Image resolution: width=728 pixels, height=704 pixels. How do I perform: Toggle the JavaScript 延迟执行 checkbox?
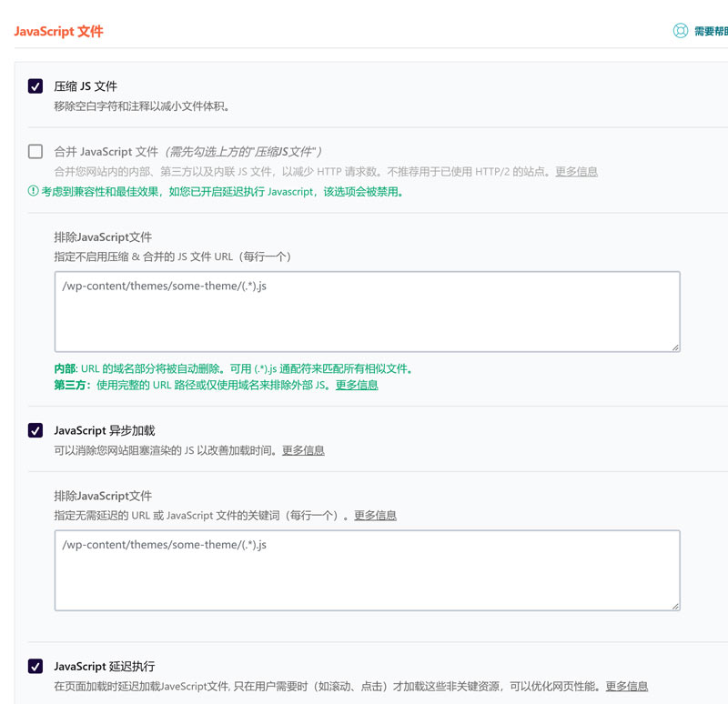(35, 667)
